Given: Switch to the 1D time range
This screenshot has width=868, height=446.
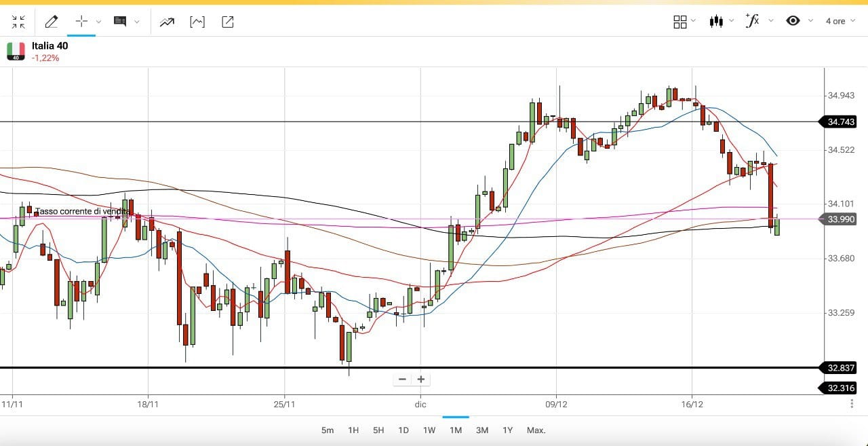Looking at the screenshot, I should (403, 430).
